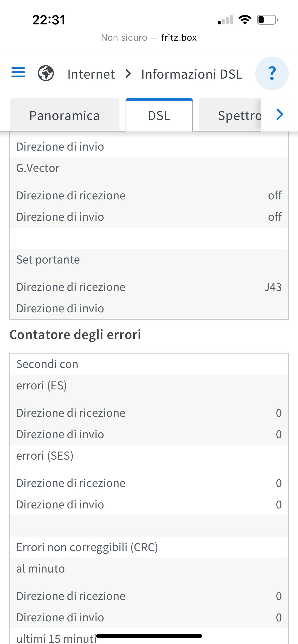Tap the clock showing 22:31

49,20
